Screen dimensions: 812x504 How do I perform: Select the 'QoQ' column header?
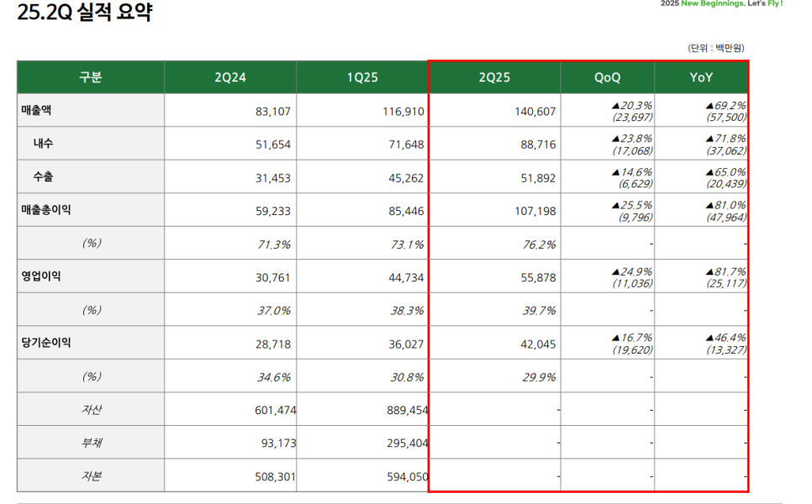click(x=608, y=77)
